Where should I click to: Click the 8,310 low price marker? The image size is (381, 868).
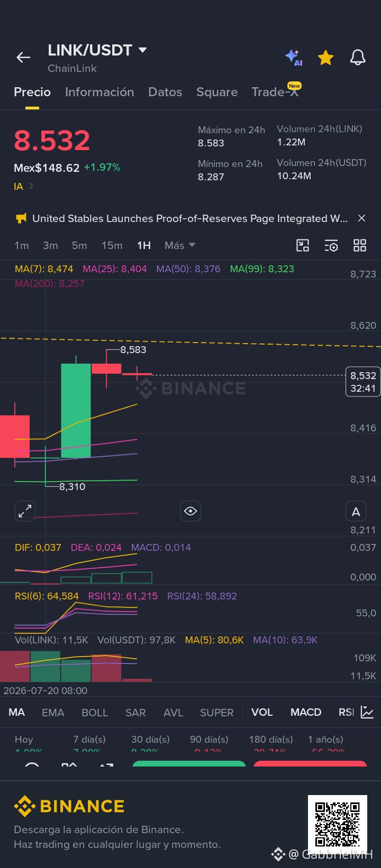[x=72, y=487]
